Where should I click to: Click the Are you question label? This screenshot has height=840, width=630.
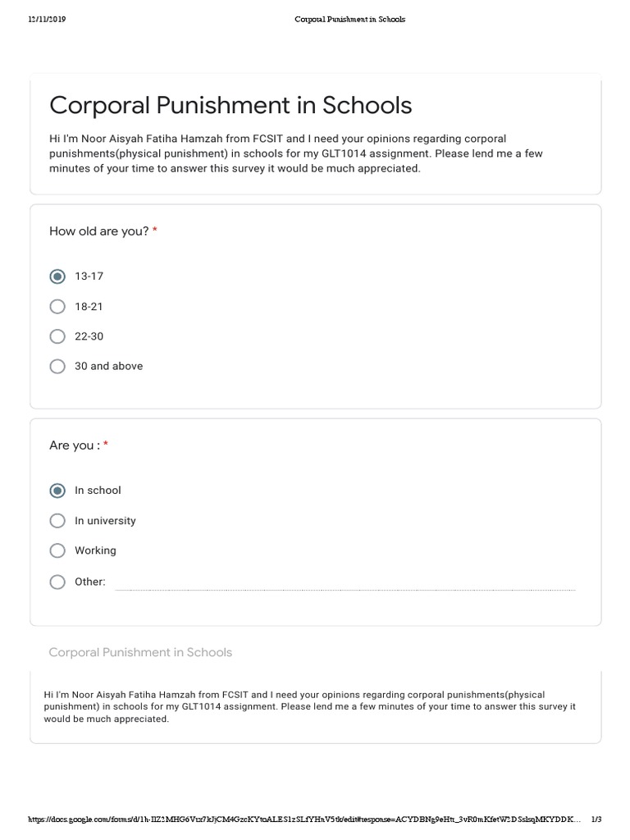(x=75, y=445)
